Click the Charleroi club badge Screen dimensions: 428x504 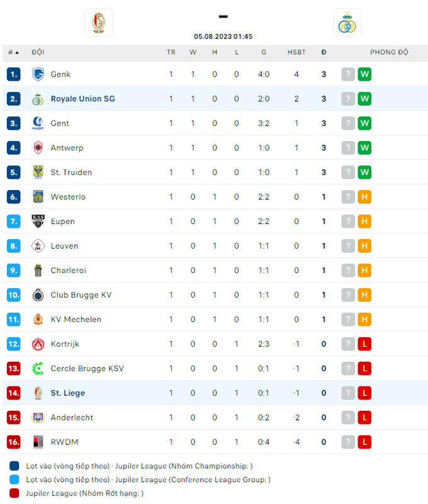[x=37, y=270]
